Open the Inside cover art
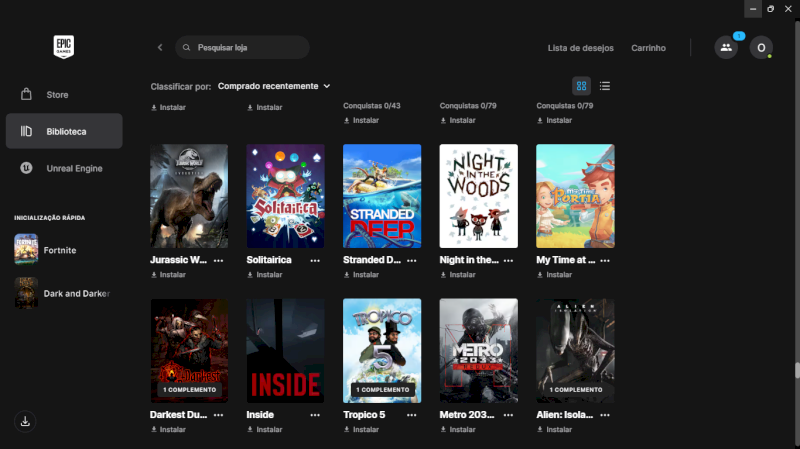Viewport: 800px width, 449px height. 286,351
